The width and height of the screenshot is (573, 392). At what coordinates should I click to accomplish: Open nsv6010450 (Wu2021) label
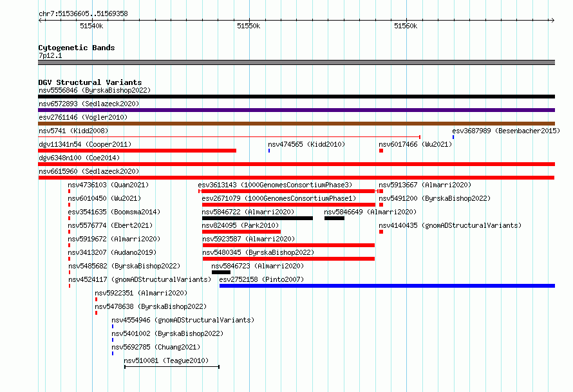(x=104, y=198)
